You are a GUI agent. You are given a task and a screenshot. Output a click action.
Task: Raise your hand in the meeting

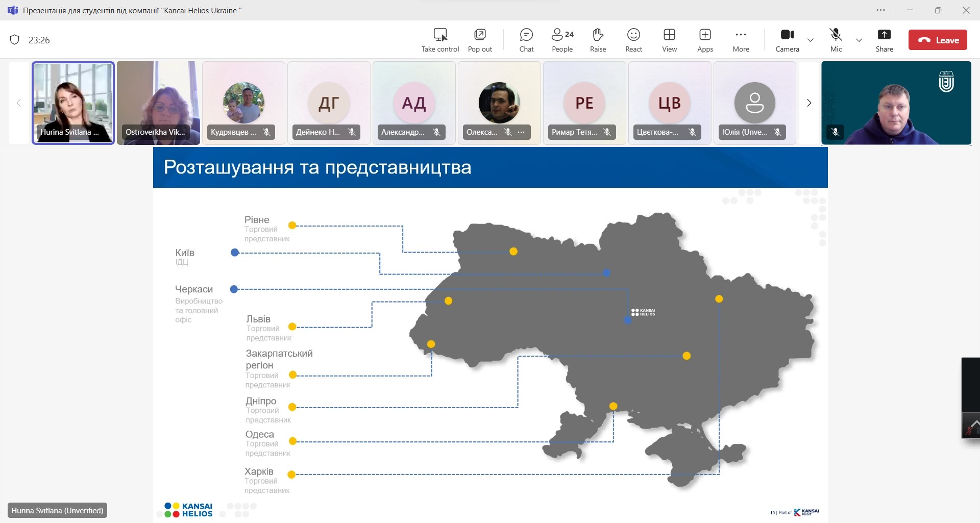click(598, 40)
